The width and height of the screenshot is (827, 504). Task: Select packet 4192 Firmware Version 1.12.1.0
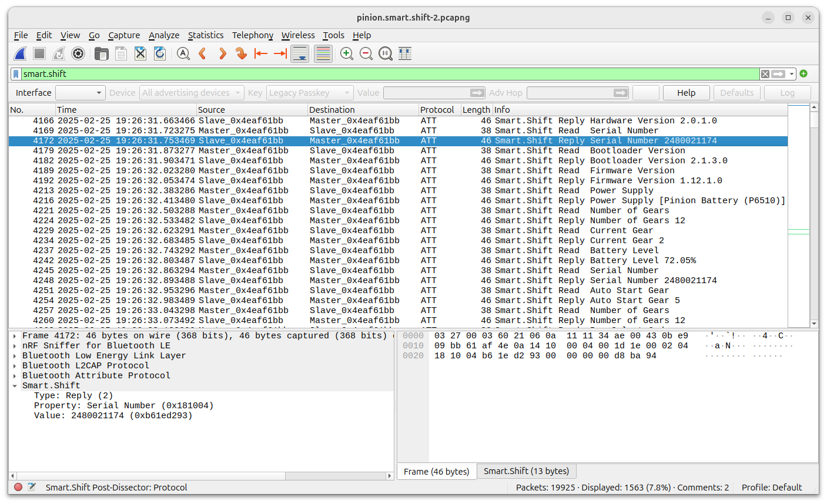tap(398, 181)
